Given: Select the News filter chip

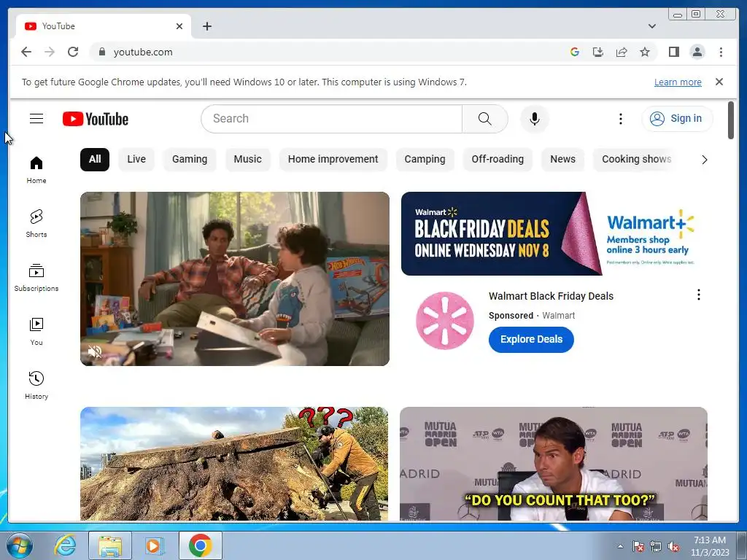Looking at the screenshot, I should [562, 159].
